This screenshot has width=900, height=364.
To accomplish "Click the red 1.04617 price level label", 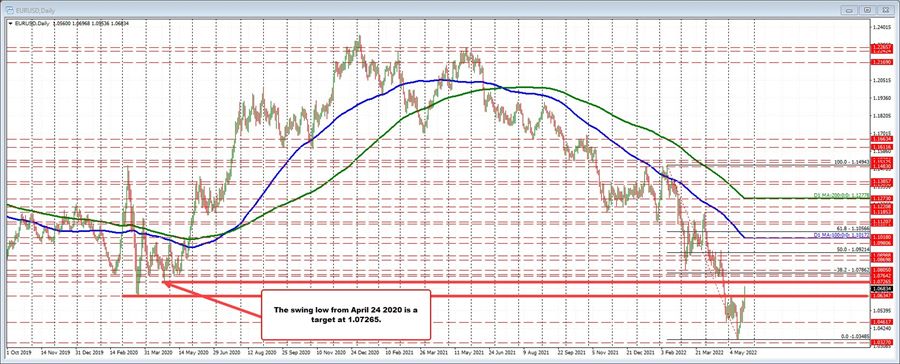I will (882, 322).
